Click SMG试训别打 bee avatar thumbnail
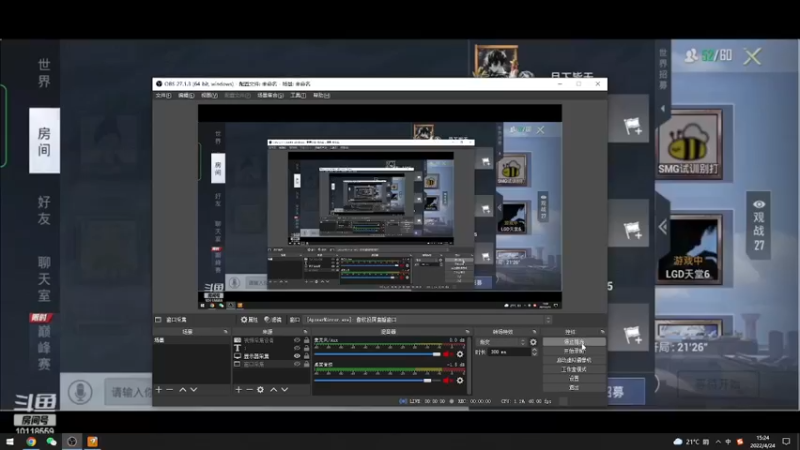This screenshot has width=800, height=450. tap(689, 144)
